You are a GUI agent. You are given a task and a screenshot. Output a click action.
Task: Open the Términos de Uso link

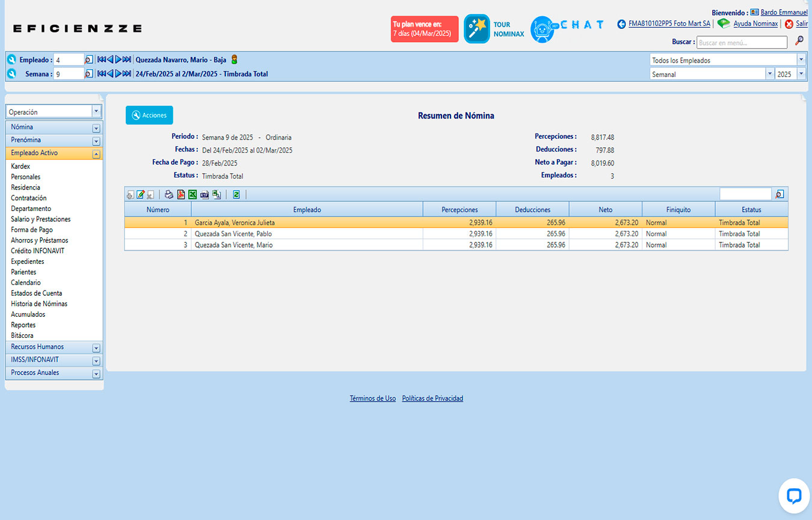[372, 399]
